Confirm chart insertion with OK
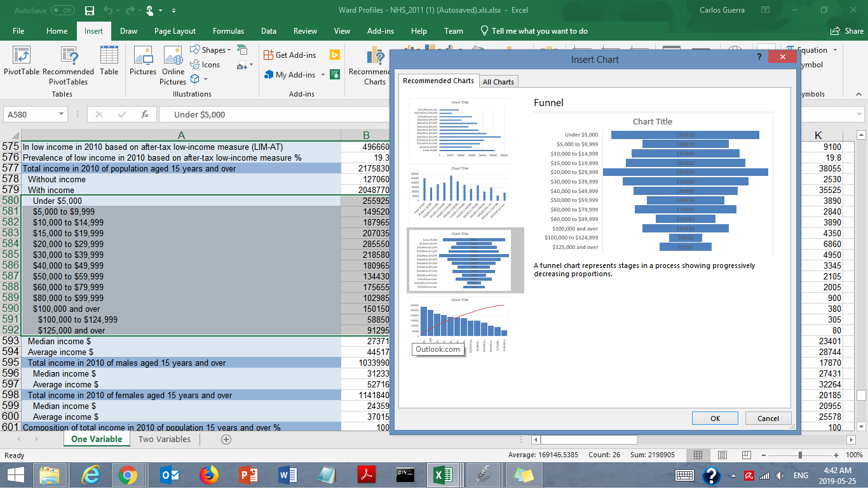The height and width of the screenshot is (489, 868). pyautogui.click(x=714, y=418)
